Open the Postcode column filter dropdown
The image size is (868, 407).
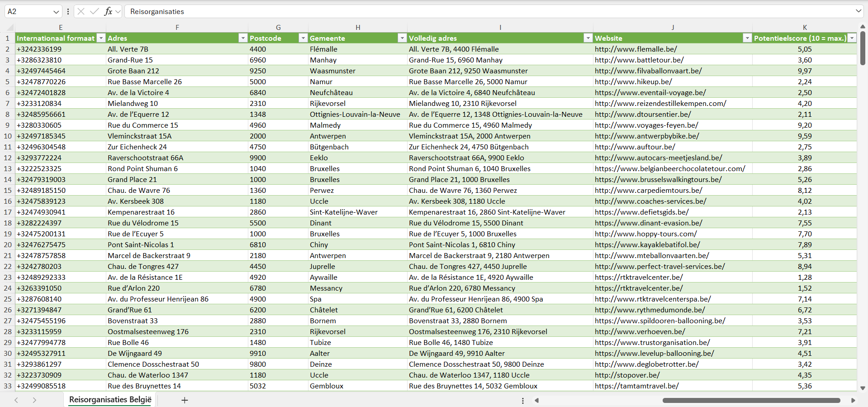pyautogui.click(x=303, y=38)
